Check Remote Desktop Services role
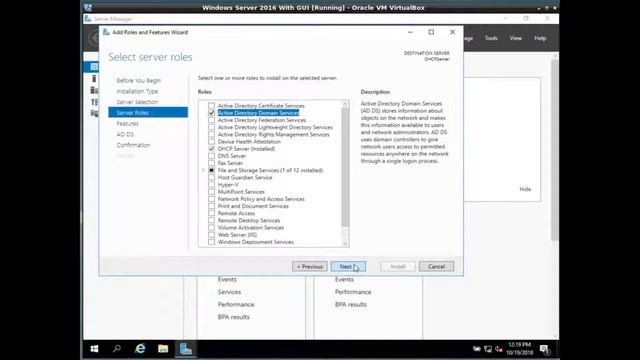 point(211,220)
